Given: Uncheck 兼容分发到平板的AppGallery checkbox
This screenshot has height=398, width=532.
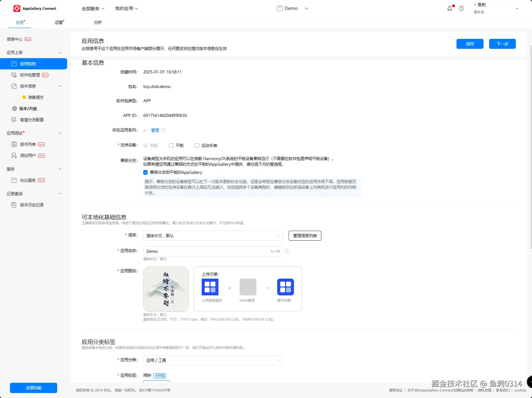Looking at the screenshot, I should click(145, 172).
